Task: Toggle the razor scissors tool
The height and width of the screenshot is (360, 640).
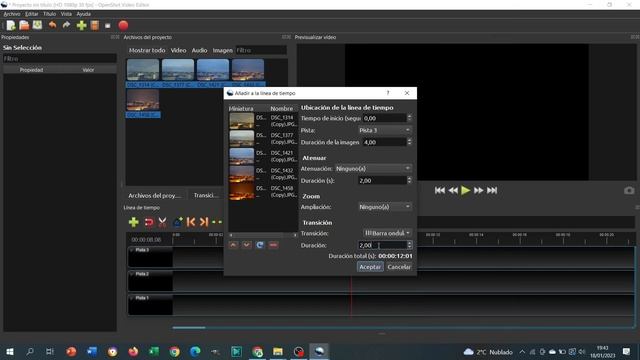Action: (162, 222)
